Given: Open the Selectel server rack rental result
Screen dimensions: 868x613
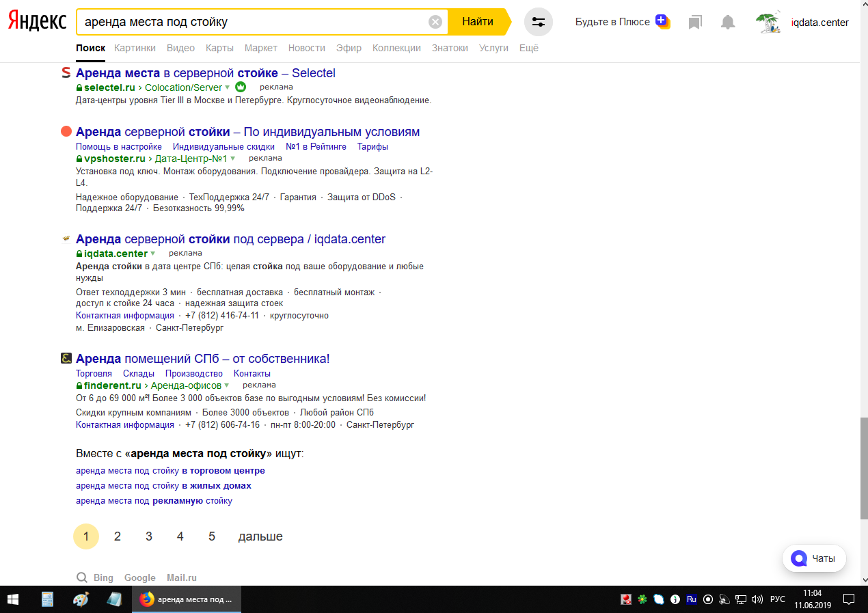Looking at the screenshot, I should pyautogui.click(x=206, y=73).
